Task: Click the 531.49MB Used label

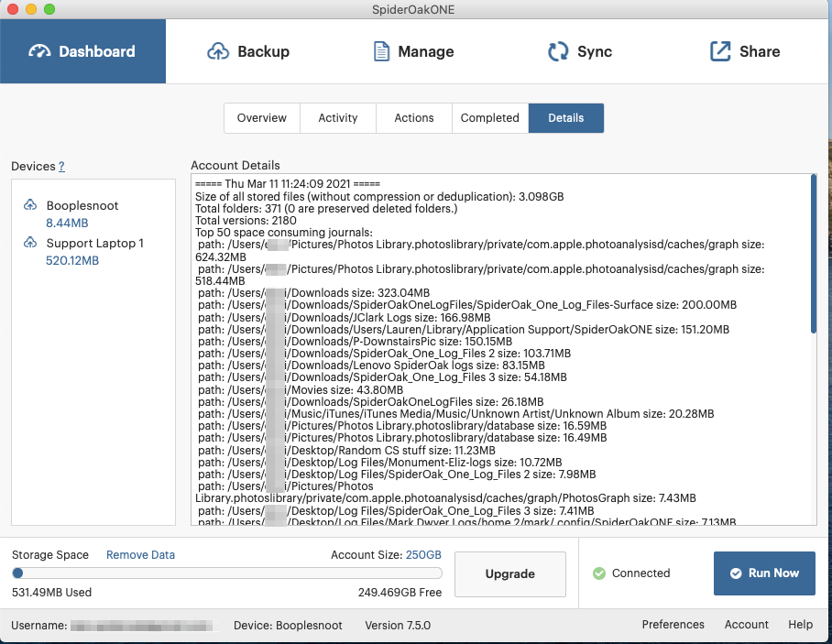Action: 51,592
